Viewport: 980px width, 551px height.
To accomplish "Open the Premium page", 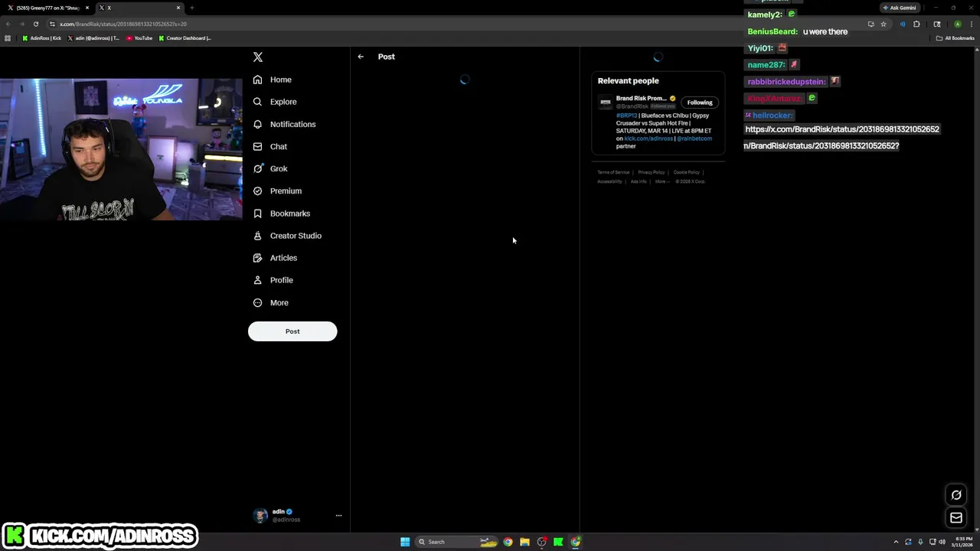I will 277,191.
